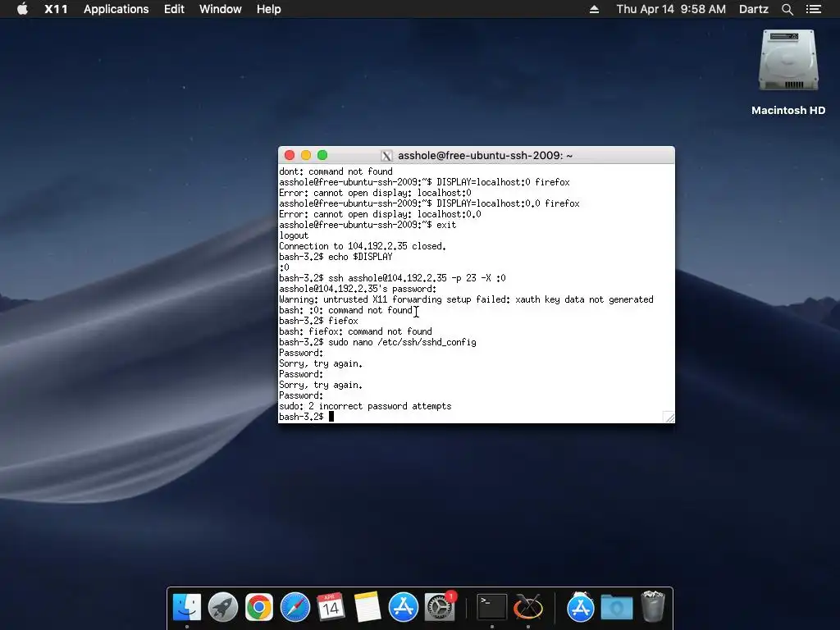Click the 'exit' command line
The image size is (840, 630).
coord(367,225)
